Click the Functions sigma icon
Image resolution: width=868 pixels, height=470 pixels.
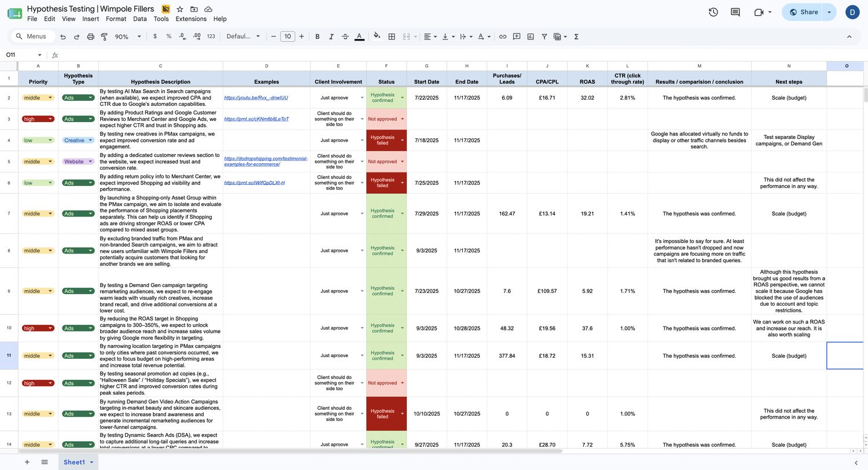pos(576,36)
